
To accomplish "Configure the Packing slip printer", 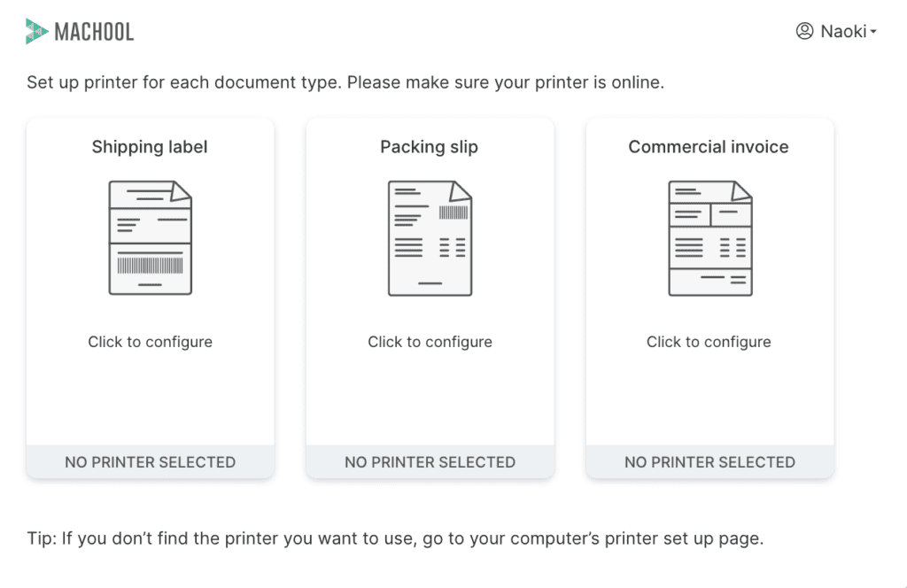I will [x=430, y=341].
